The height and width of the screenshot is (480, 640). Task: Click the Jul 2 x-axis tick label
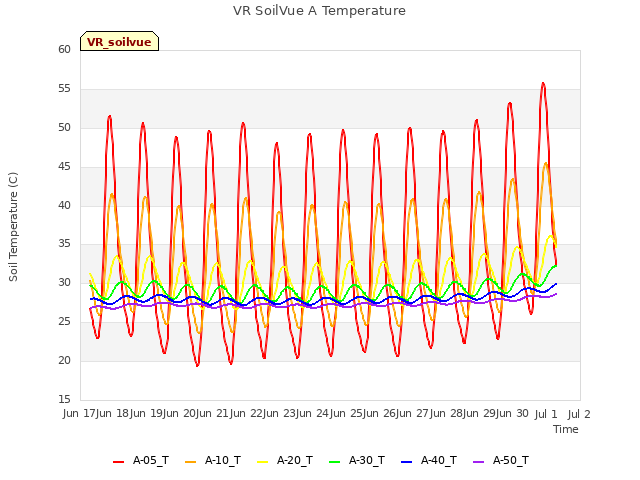point(579,414)
